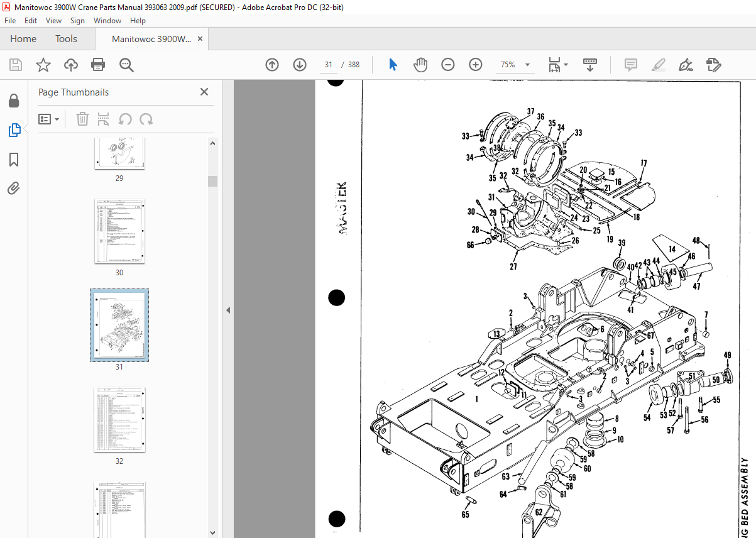Click the stamp/request signature icon
756x538 pixels.
[x=713, y=65]
